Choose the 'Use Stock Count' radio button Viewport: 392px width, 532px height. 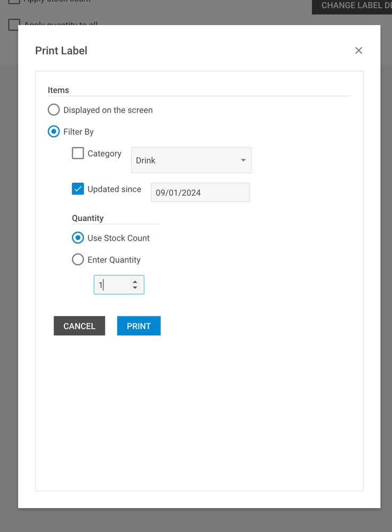[x=78, y=238]
